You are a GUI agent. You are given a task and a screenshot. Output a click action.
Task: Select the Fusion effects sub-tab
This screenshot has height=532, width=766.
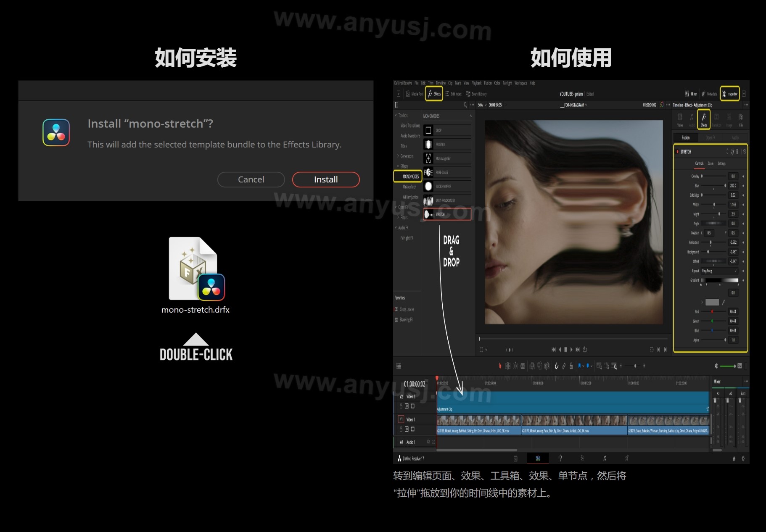686,137
